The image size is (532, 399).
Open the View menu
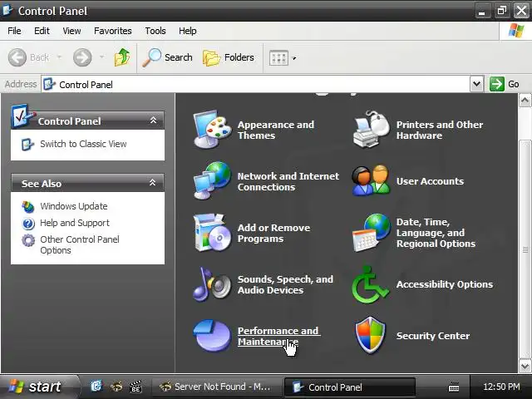click(71, 31)
